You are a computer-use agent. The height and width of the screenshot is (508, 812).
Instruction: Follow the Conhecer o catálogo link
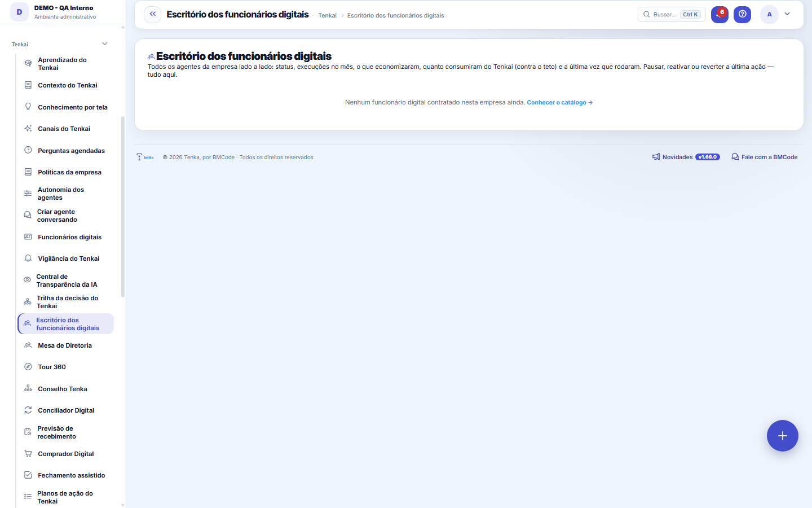click(560, 102)
